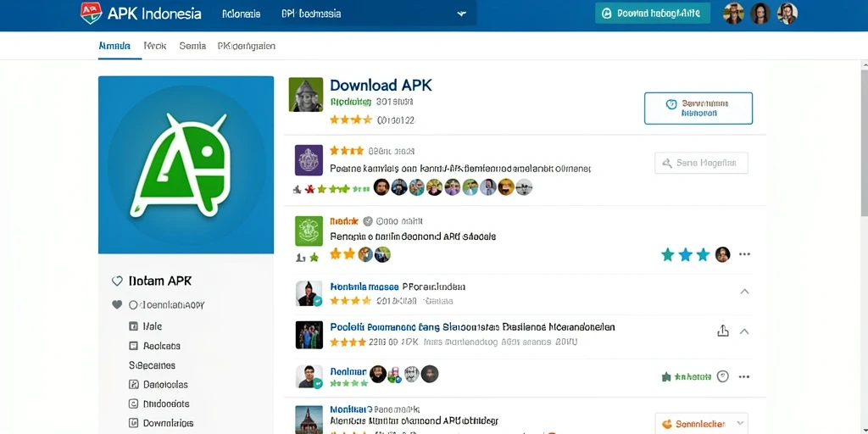Click the icon next to Male
The image size is (868, 434).
pyautogui.click(x=133, y=326)
